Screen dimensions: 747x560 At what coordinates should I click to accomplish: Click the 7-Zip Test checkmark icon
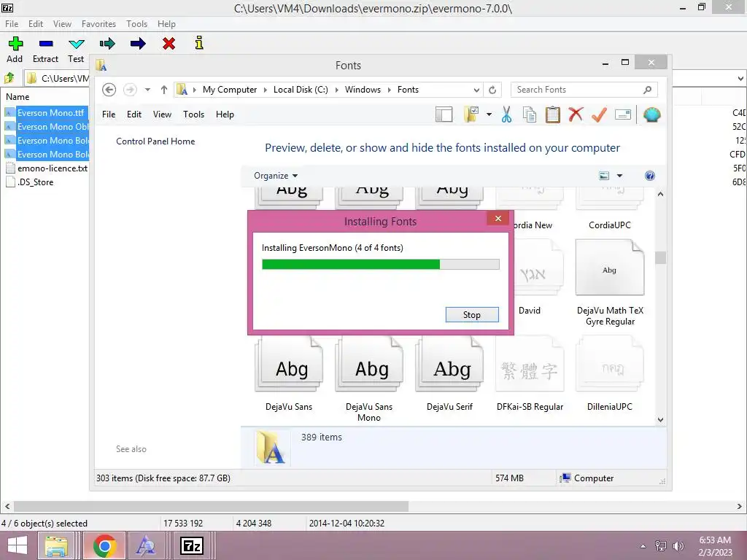pos(76,44)
